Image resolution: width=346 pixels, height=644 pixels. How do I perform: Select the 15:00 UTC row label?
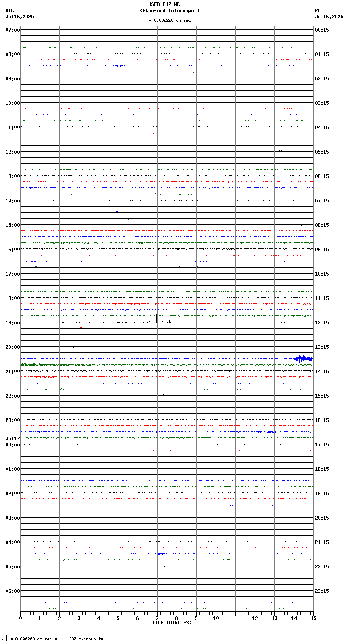(x=13, y=225)
